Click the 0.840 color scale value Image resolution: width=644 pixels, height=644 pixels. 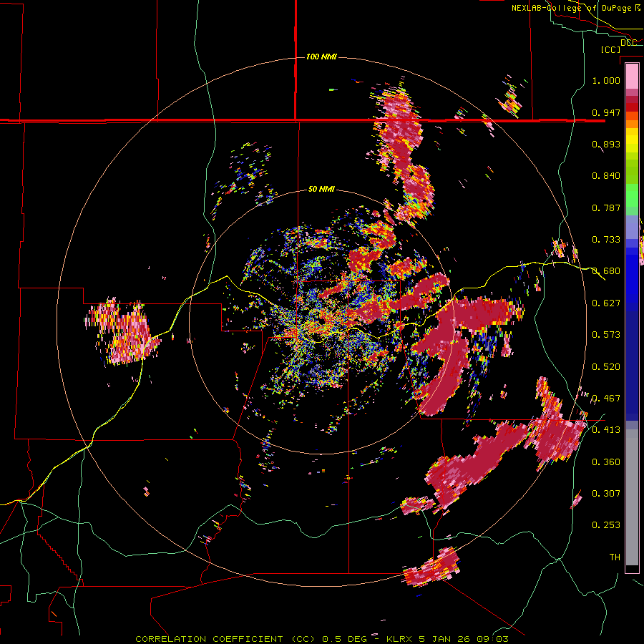click(x=606, y=176)
